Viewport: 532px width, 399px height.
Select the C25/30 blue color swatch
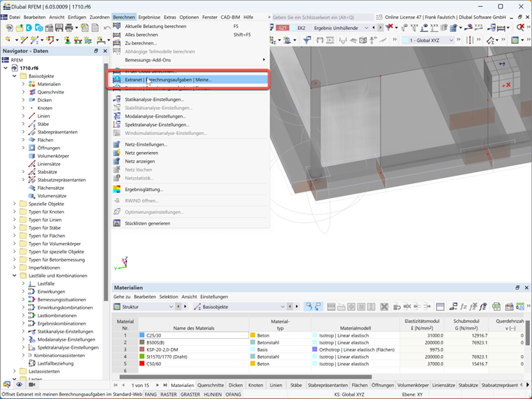pyautogui.click(x=142, y=335)
